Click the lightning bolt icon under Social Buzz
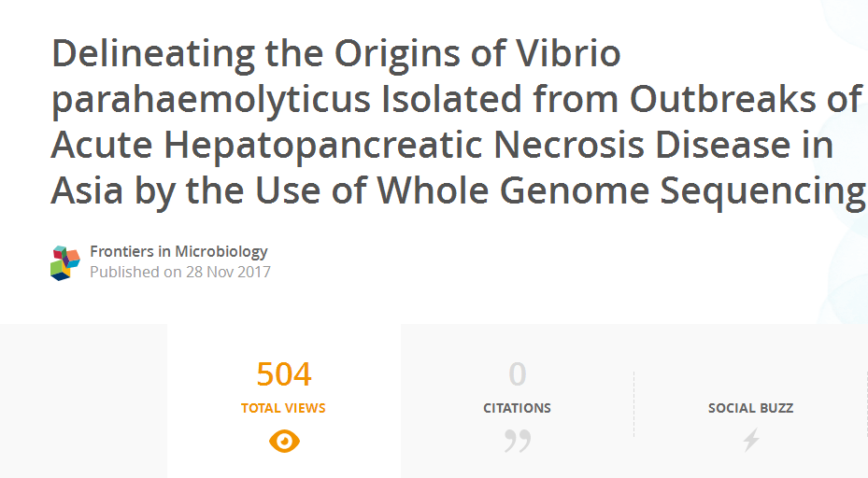868x478 pixels. pyautogui.click(x=750, y=440)
